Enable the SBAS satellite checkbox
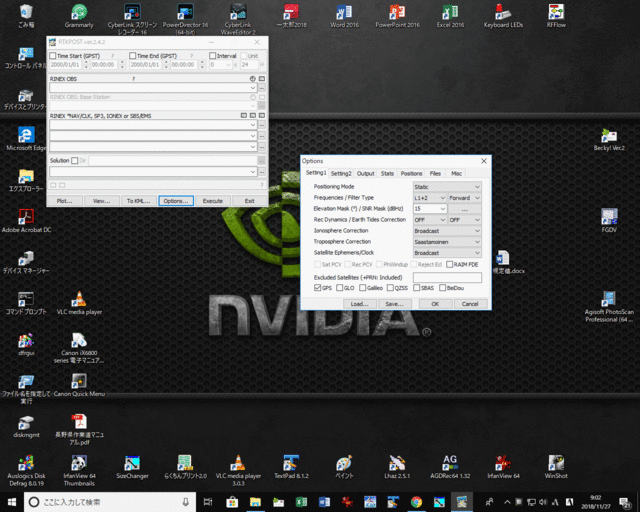This screenshot has width=640, height=512. pyautogui.click(x=417, y=288)
